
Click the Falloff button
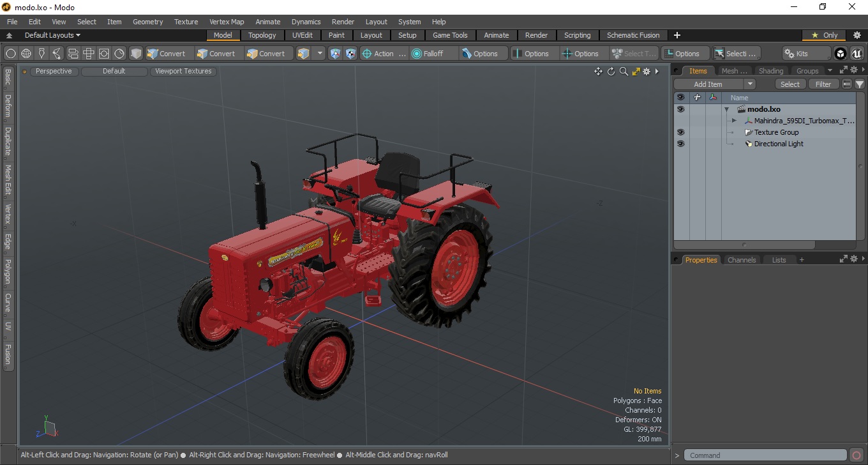[434, 54]
